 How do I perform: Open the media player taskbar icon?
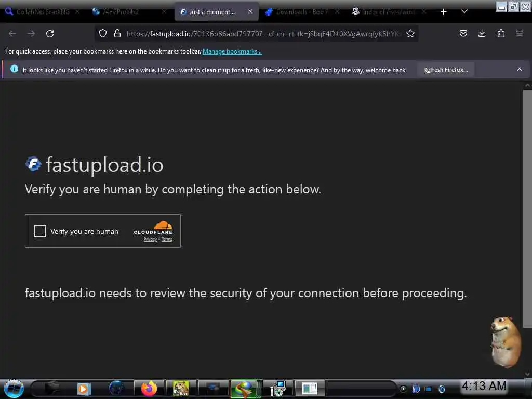click(84, 389)
